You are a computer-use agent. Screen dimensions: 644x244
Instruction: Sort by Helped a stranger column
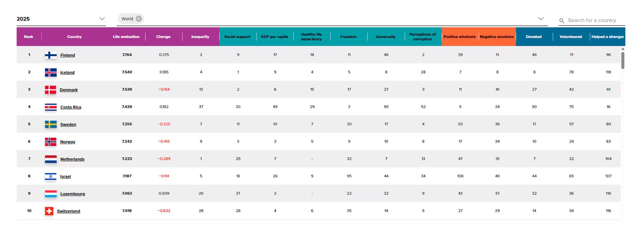pyautogui.click(x=607, y=37)
